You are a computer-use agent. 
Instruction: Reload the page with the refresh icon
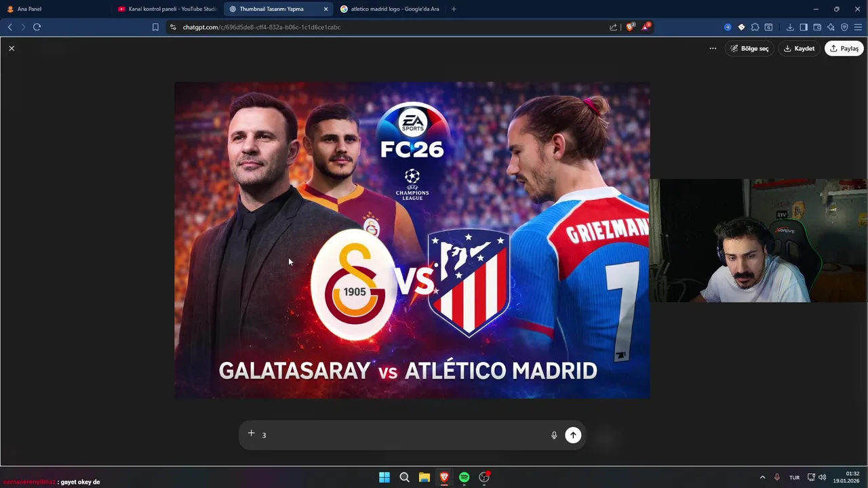pyautogui.click(x=37, y=27)
